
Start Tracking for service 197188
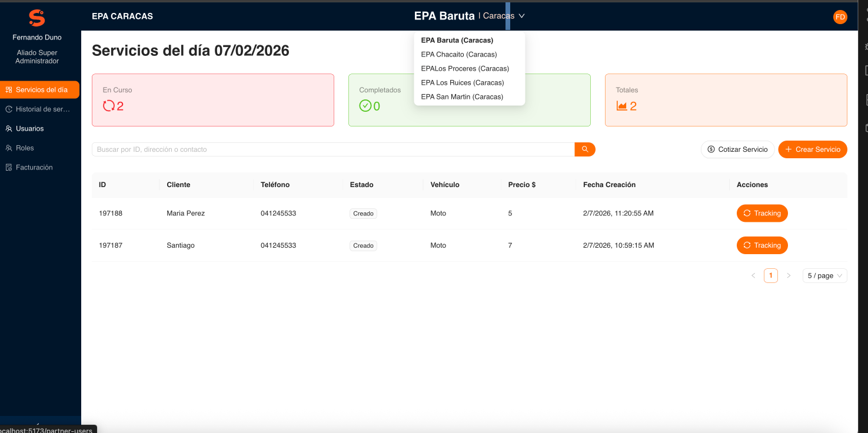pos(762,213)
